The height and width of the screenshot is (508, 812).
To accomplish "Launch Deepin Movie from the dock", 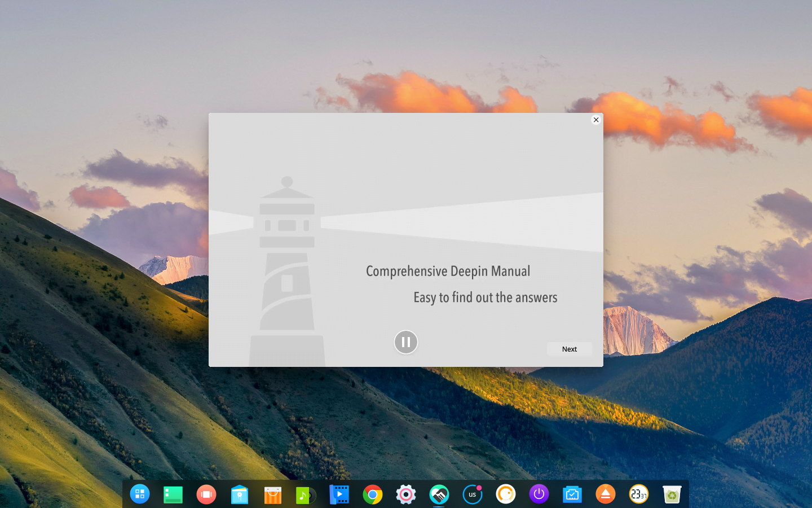I will [x=339, y=494].
